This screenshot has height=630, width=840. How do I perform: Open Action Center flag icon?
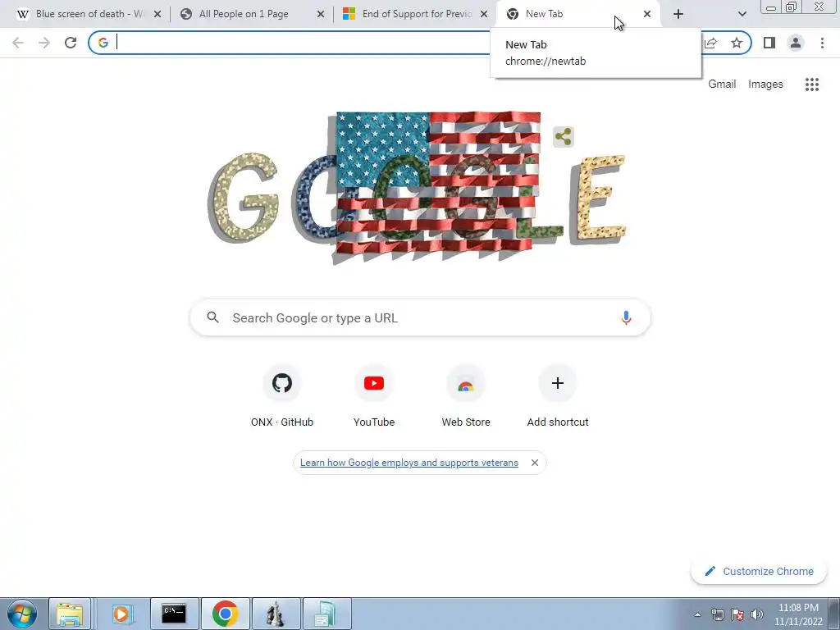coord(737,614)
